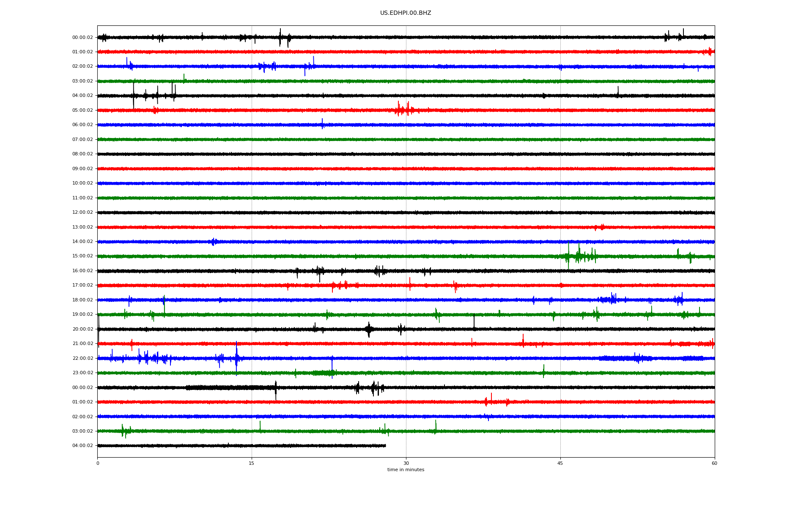Select the 09:00:02 trace label
The image size is (812, 508).
(x=82, y=169)
